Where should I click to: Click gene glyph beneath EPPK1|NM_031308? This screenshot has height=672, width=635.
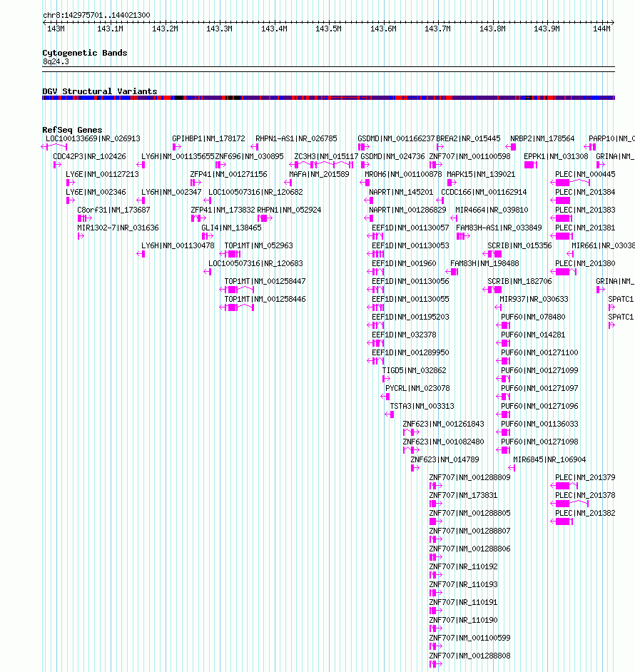(x=531, y=165)
